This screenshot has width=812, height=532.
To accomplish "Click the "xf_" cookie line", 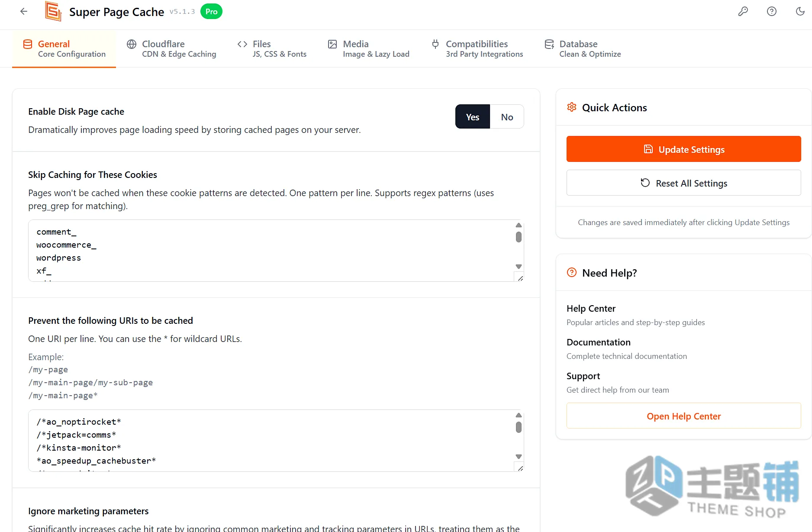I will click(44, 271).
